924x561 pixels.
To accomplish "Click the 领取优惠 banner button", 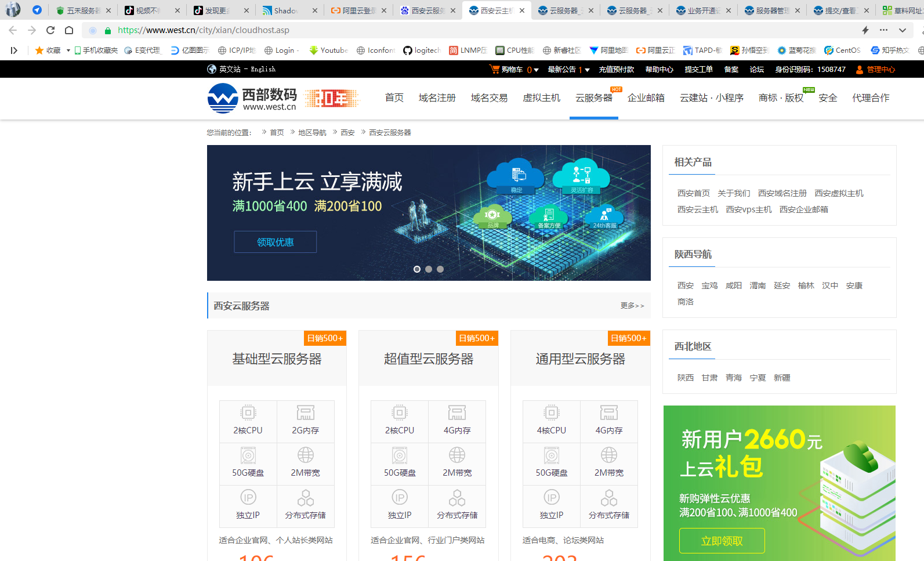I will click(x=275, y=242).
